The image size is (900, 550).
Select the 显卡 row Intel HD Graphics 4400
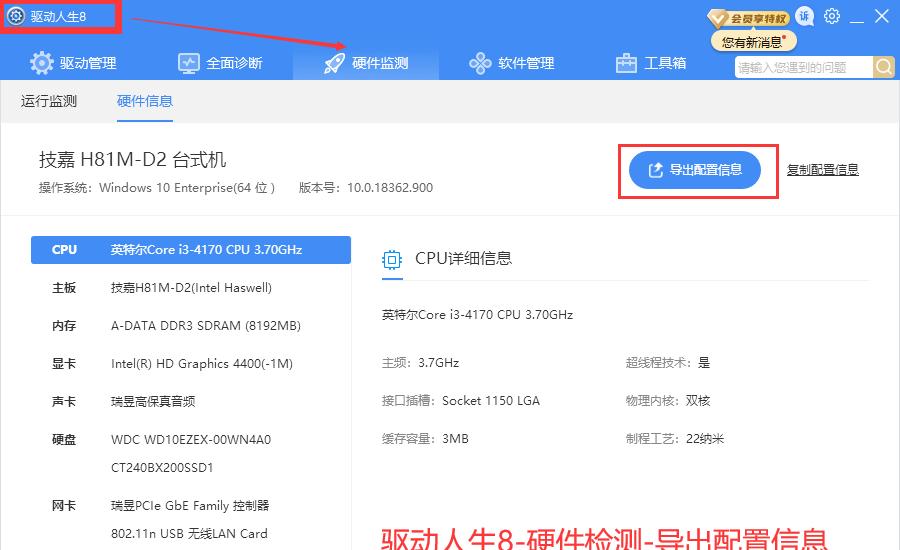[191, 363]
